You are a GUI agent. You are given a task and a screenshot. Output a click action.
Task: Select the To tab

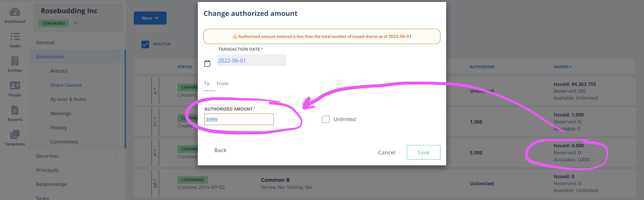tap(206, 84)
